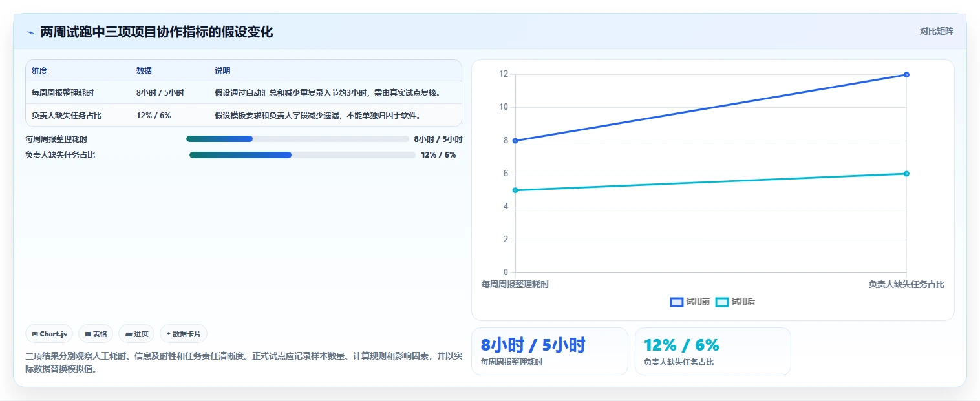
Task: Click the 试用前 point at value 12
Action: (906, 75)
